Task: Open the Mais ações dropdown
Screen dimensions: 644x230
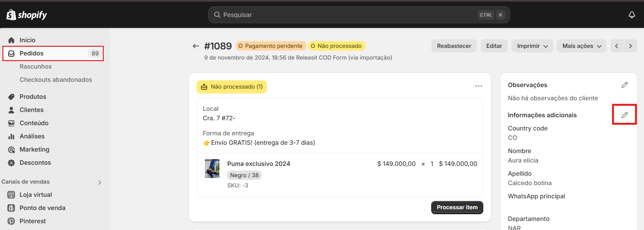Action: 581,46
